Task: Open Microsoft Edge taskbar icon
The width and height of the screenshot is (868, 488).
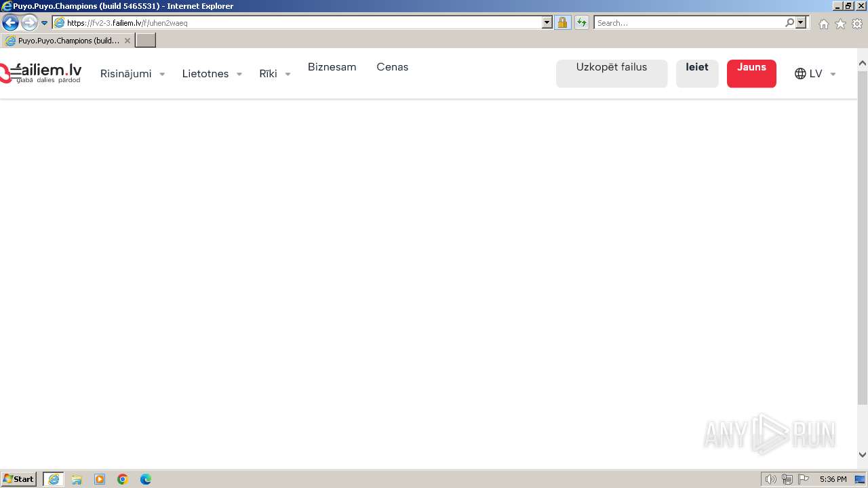Action: tap(146, 479)
